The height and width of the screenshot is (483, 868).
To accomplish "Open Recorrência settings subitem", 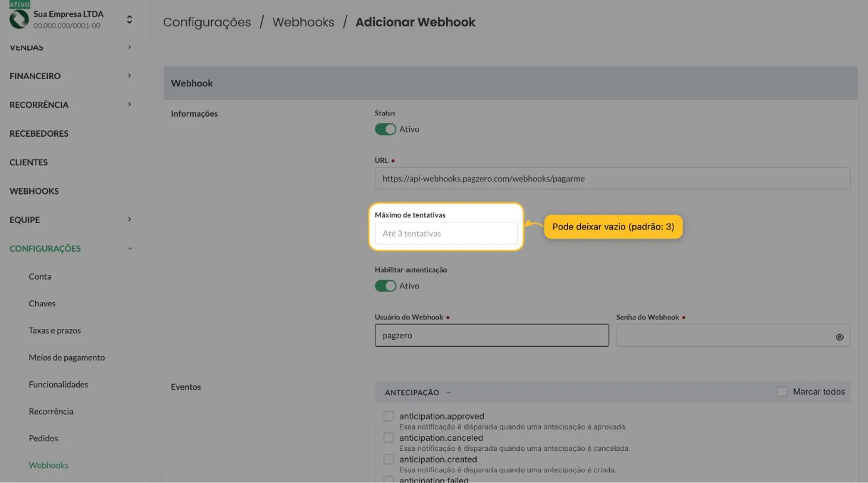I will click(51, 411).
